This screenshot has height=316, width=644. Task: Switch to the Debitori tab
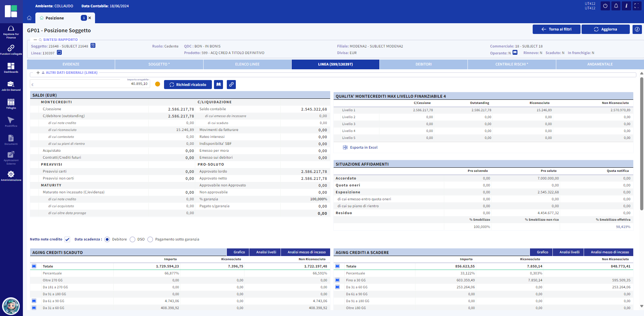click(423, 64)
